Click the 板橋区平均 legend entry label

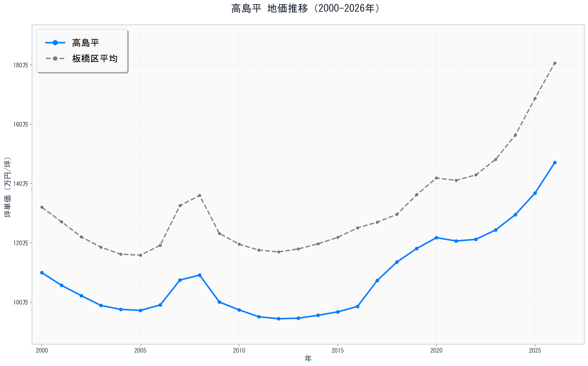click(95, 59)
